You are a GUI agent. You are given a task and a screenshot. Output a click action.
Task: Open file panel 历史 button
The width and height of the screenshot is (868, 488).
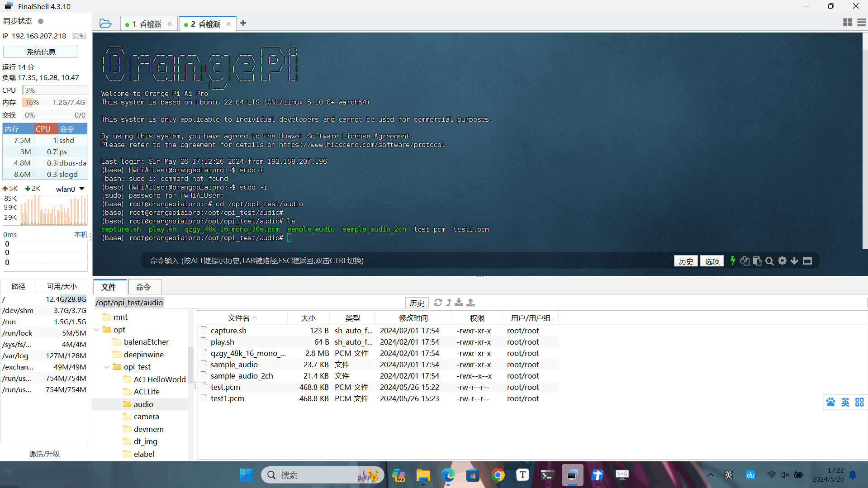[x=417, y=303]
